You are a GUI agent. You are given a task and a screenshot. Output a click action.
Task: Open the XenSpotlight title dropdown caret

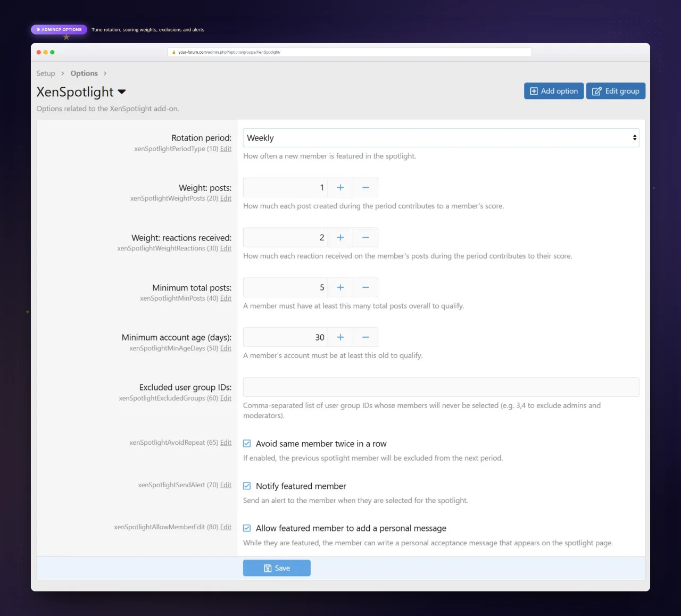point(122,92)
